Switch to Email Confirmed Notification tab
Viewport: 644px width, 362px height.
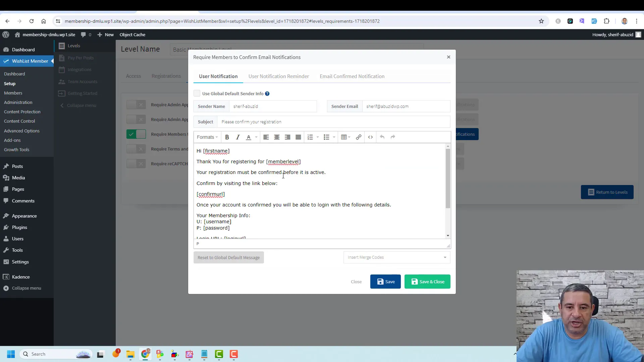point(352,76)
